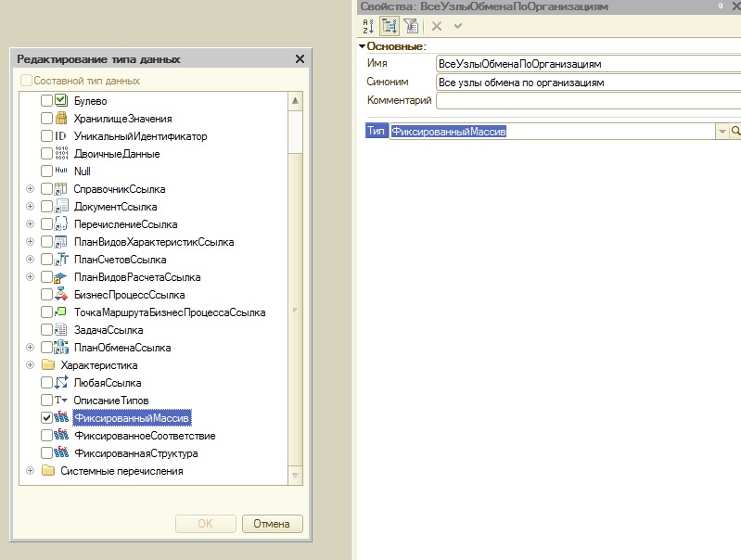Check the УникальныйИдентификатор checkbox
741x560 pixels.
click(x=46, y=136)
